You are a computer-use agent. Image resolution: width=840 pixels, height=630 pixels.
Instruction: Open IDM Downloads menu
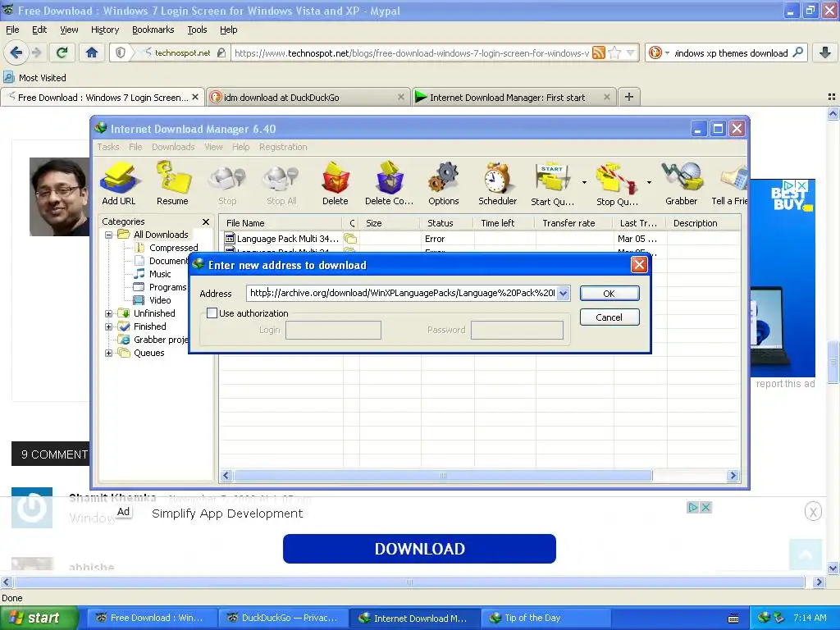(173, 147)
